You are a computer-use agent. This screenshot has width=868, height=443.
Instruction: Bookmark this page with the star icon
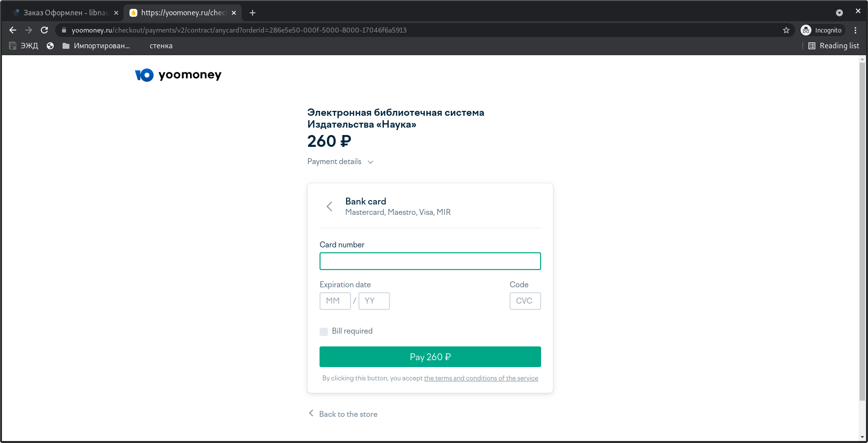[x=786, y=30]
